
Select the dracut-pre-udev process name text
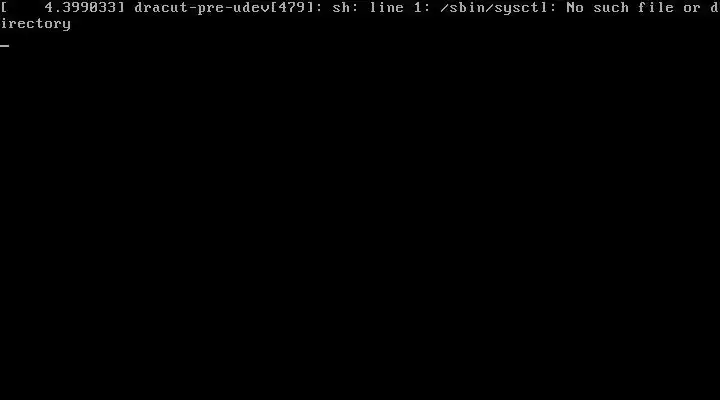coord(202,7)
